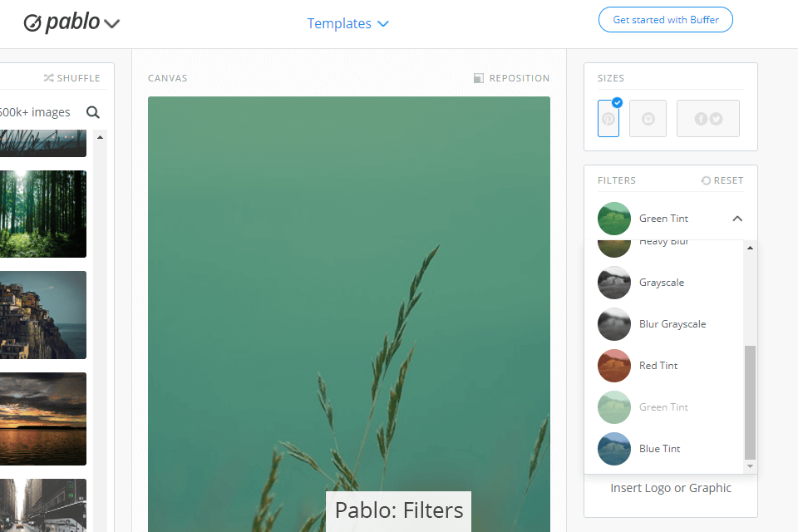
Task: Click the filter list scrollbar thumb
Action: [x=750, y=402]
